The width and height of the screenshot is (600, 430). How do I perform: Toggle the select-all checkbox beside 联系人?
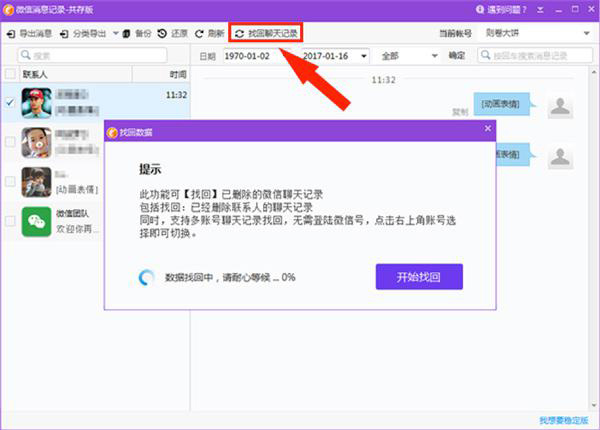[10, 74]
